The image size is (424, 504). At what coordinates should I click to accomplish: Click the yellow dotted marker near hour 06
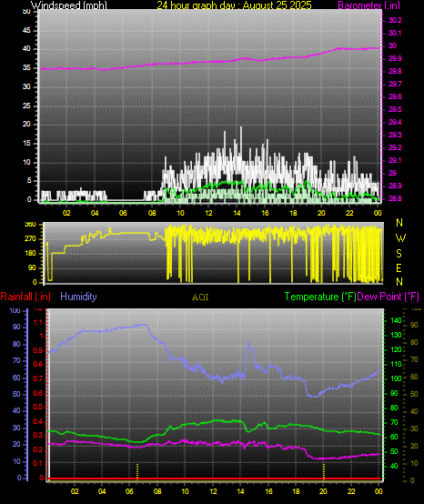137,471
